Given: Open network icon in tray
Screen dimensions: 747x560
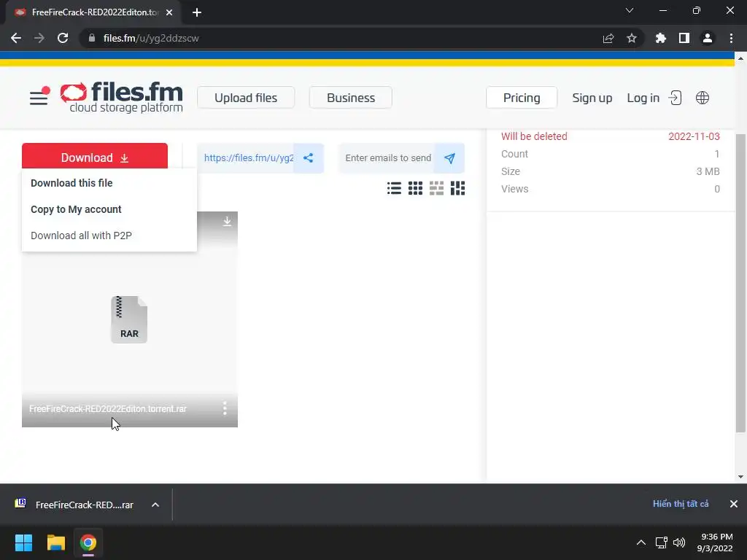Looking at the screenshot, I should (x=661, y=542).
